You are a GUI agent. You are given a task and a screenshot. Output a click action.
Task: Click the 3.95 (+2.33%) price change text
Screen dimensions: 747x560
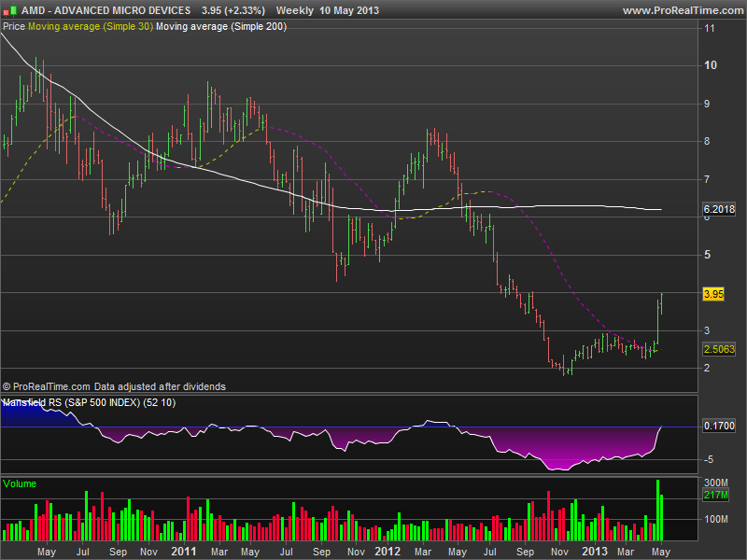[x=233, y=10]
